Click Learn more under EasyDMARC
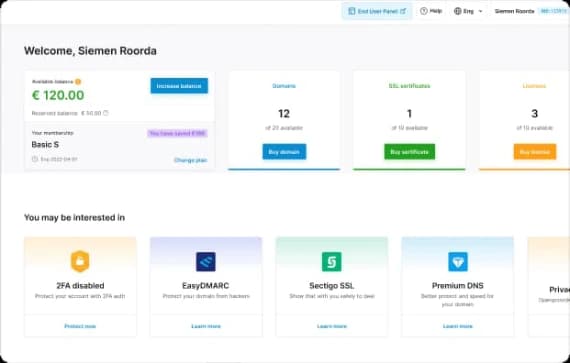Viewport: 570px width, 363px height. click(206, 326)
